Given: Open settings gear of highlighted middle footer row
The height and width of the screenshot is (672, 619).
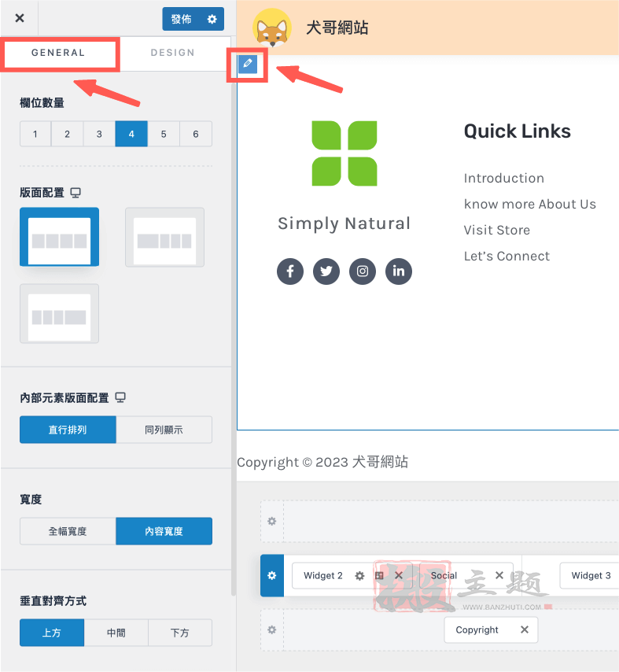Looking at the screenshot, I should (272, 575).
